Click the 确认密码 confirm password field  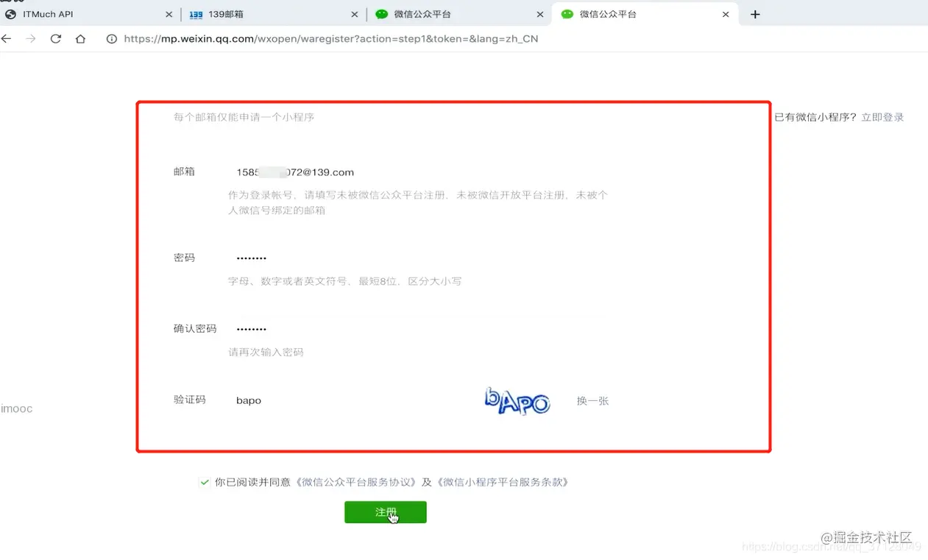(419, 329)
